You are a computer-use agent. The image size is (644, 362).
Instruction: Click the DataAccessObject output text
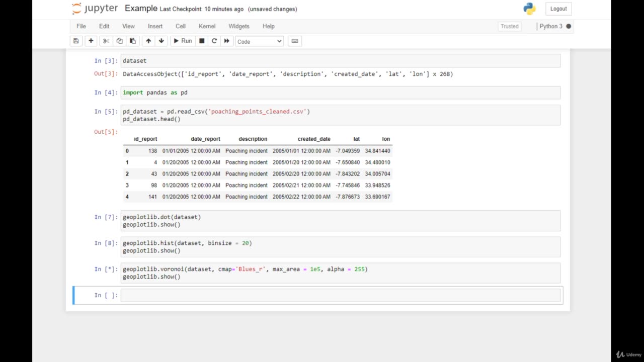pyautogui.click(x=288, y=74)
